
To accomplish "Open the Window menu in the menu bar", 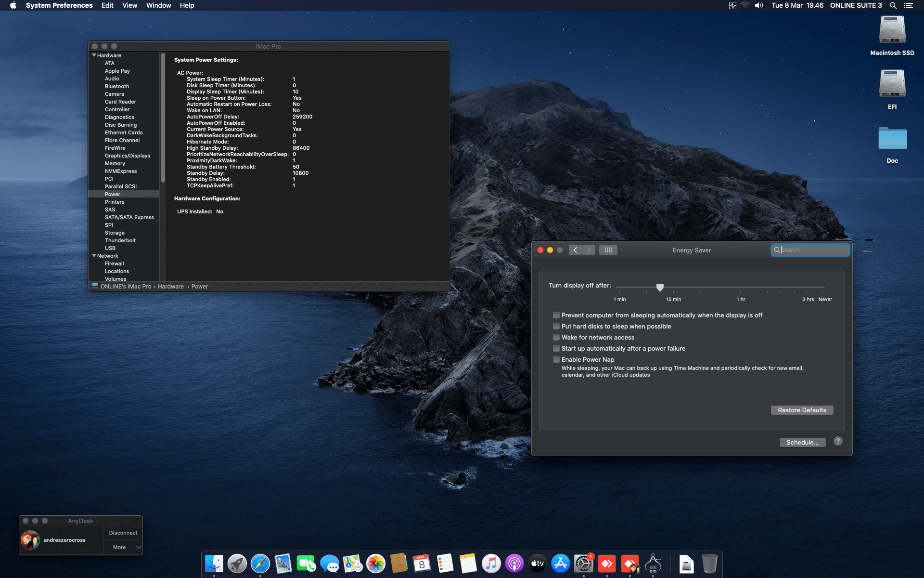I will click(158, 5).
